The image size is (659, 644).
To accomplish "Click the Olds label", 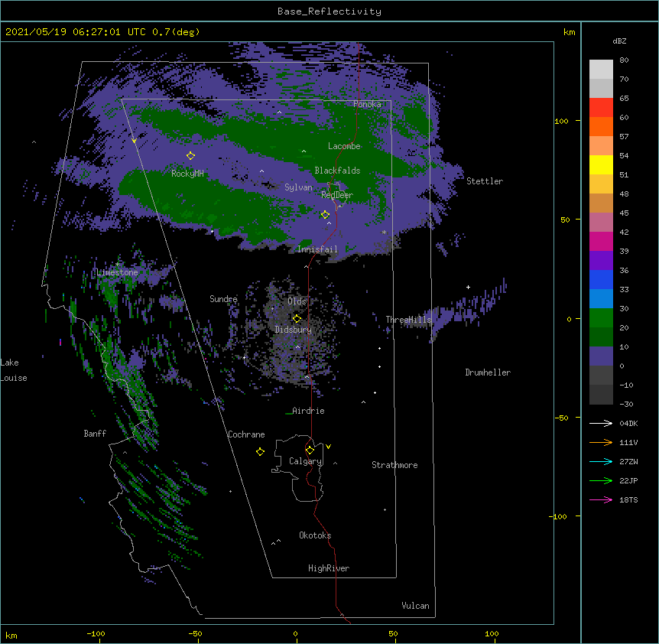I will click(x=297, y=301).
